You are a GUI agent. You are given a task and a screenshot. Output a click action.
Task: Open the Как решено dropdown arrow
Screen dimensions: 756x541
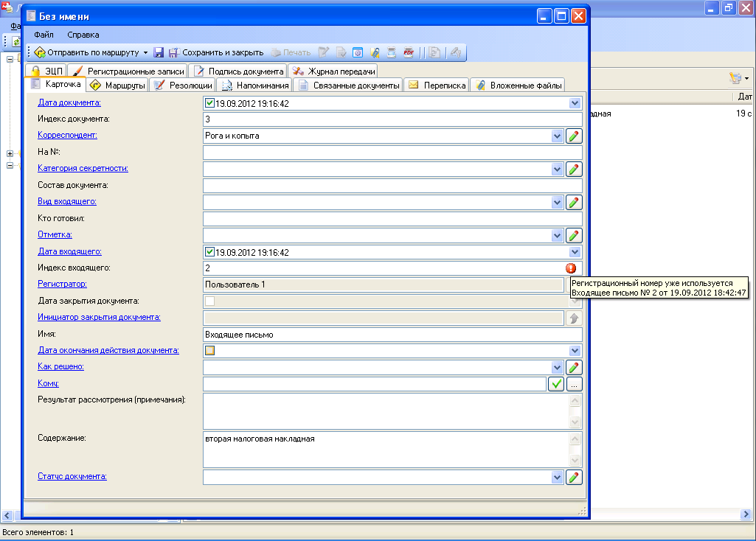click(557, 367)
